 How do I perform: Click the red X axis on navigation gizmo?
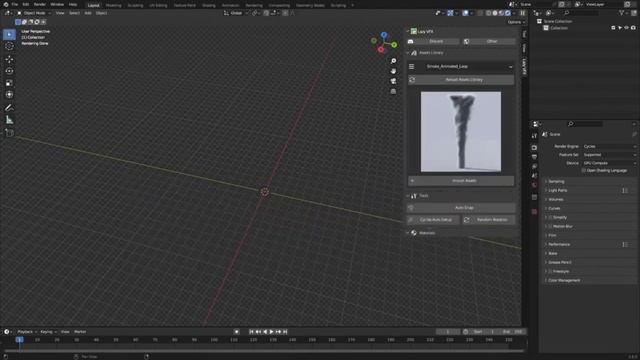pyautogui.click(x=381, y=49)
